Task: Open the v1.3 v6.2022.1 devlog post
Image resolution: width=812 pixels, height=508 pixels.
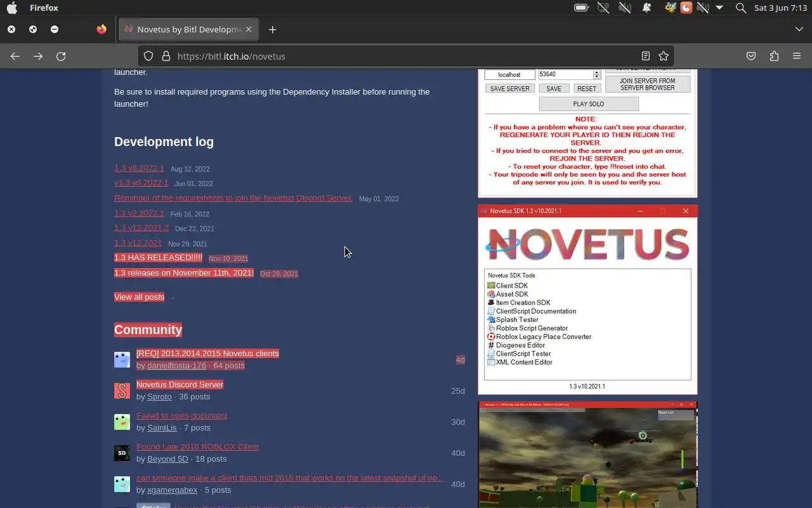Action: pos(141,183)
